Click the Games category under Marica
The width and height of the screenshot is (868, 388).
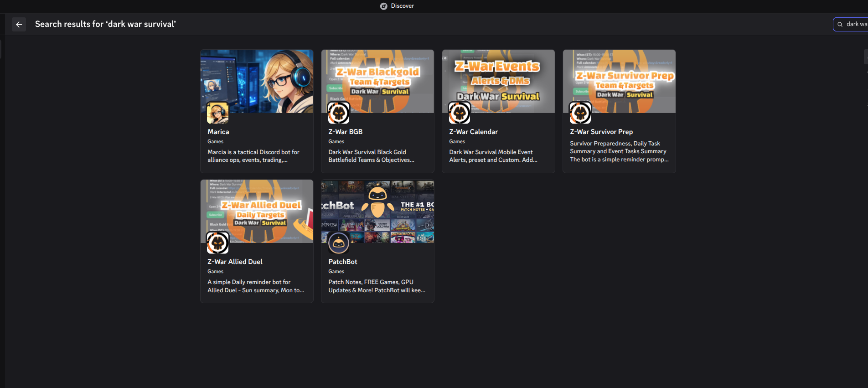216,142
